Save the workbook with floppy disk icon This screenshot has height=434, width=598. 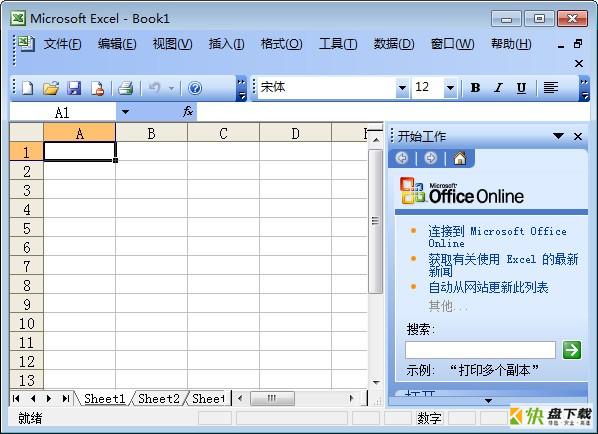click(x=74, y=88)
